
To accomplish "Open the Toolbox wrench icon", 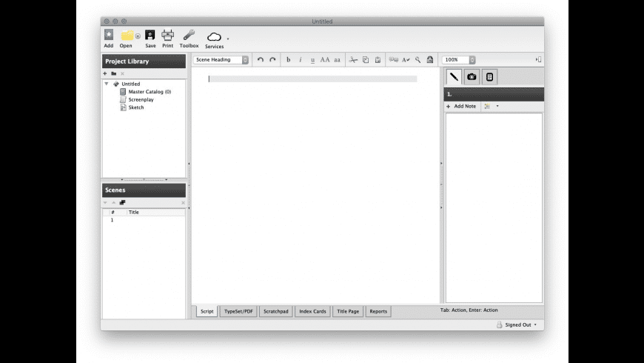I will pyautogui.click(x=189, y=35).
